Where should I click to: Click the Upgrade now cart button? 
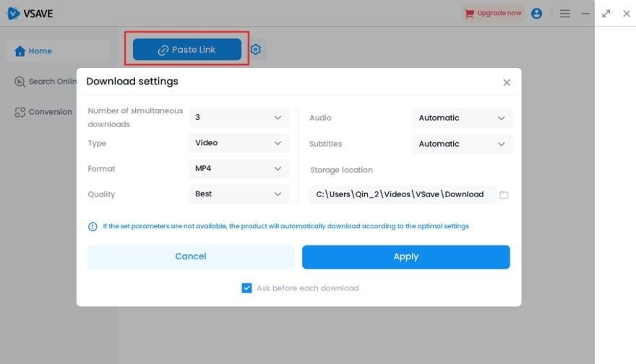[x=493, y=13]
